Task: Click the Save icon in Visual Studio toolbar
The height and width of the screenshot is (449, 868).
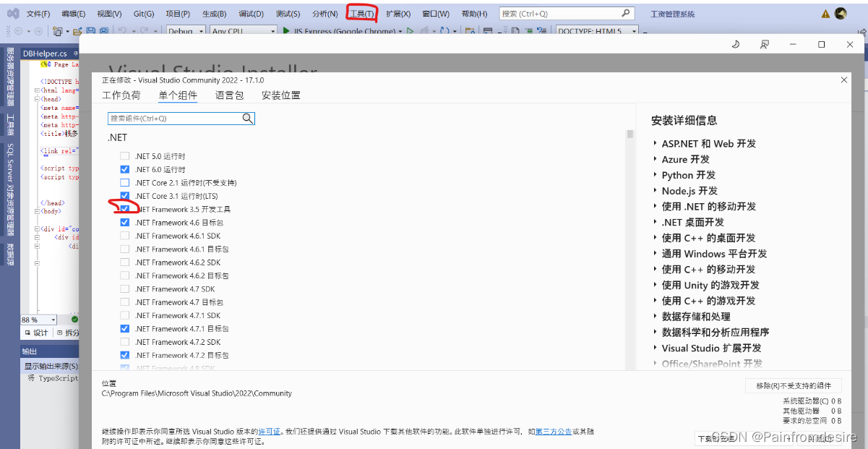Action: pos(91,31)
